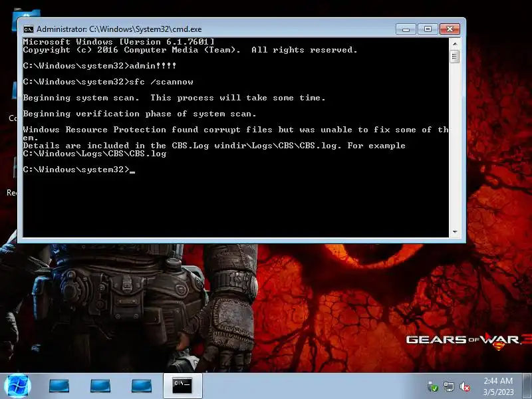
Task: Click the console scrollbar down arrow
Action: [x=455, y=232]
